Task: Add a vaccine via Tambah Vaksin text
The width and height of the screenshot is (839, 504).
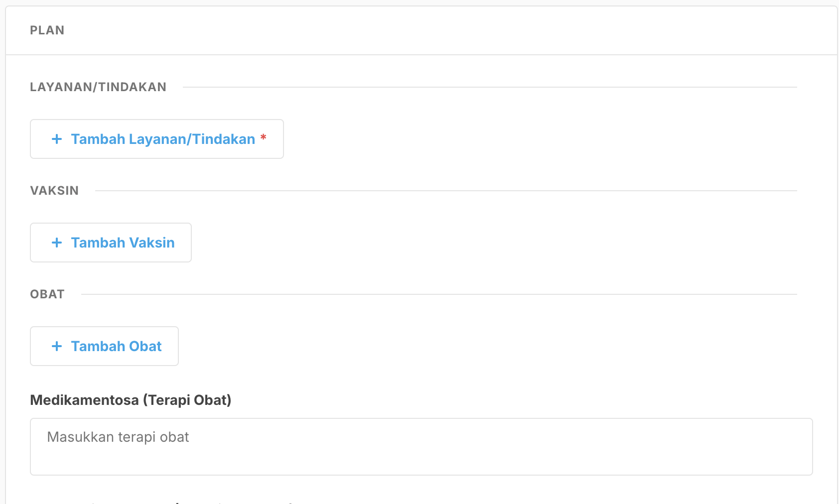Action: click(123, 243)
